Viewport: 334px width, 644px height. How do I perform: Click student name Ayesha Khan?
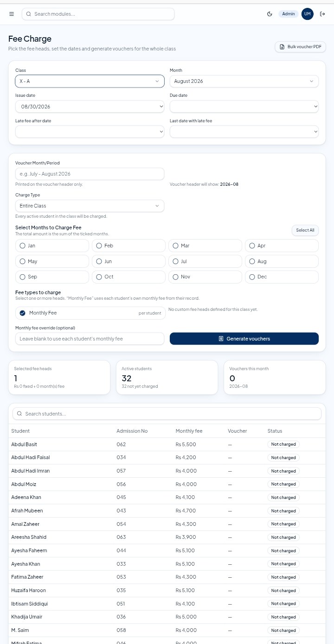[26, 564]
